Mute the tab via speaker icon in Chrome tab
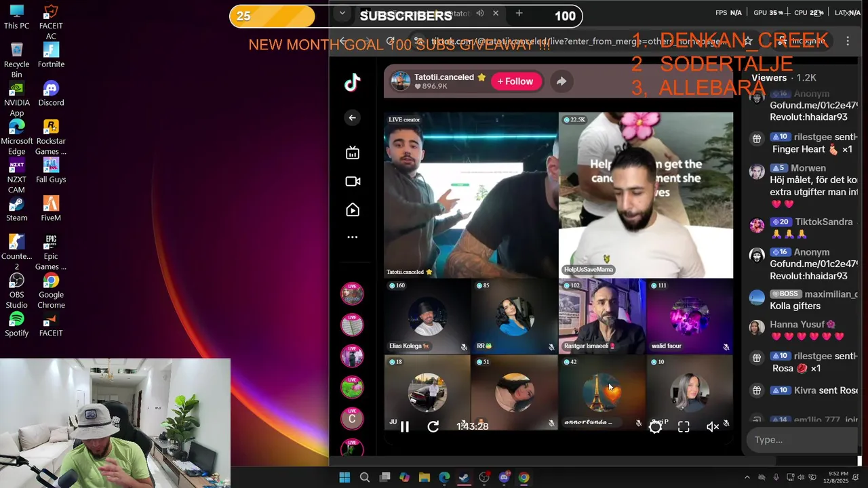This screenshot has width=868, height=488. (480, 14)
